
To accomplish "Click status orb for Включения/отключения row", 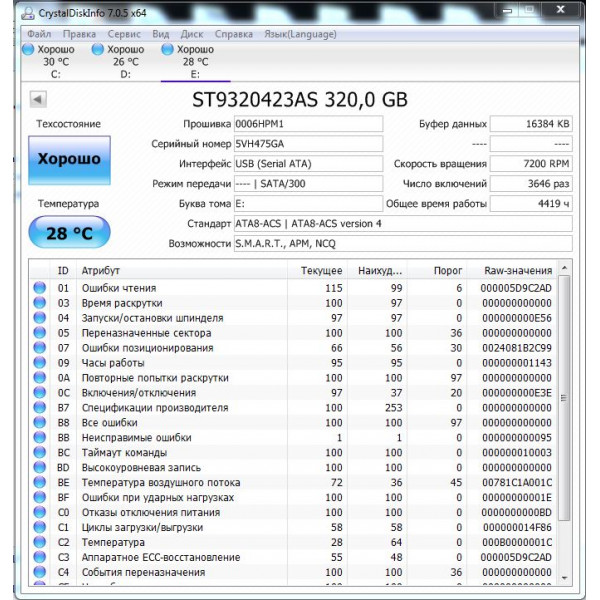I will tap(39, 392).
